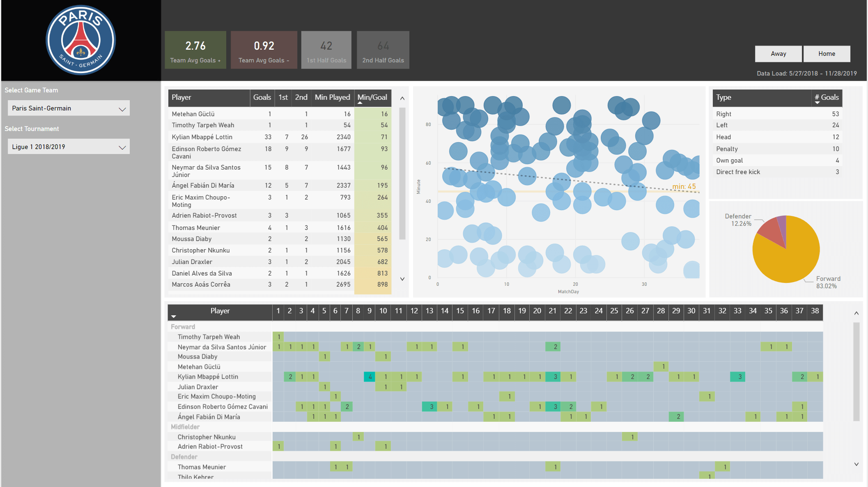Click the Defender 12.26% red pie slice
This screenshot has width=868, height=487.
tap(772, 232)
